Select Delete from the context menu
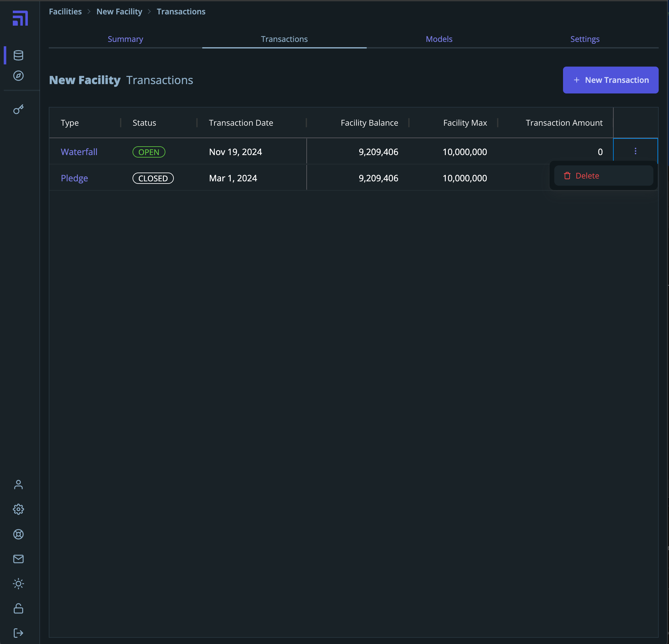 [x=587, y=176]
